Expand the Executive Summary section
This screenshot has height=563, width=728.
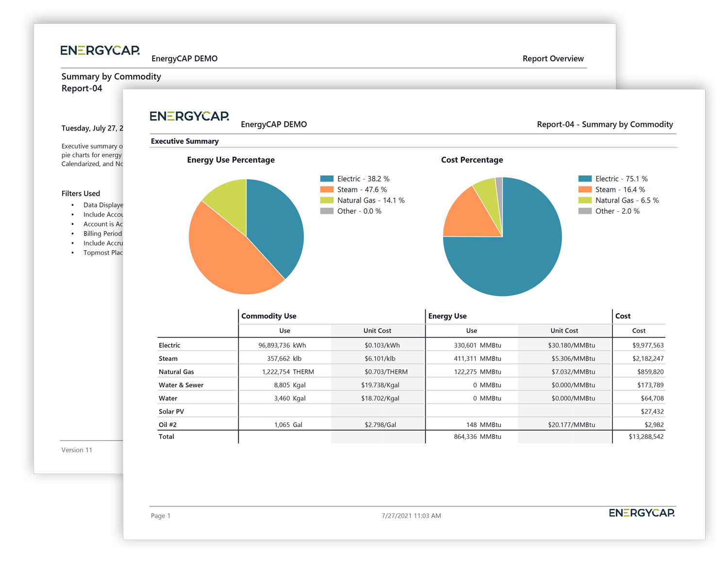(184, 141)
